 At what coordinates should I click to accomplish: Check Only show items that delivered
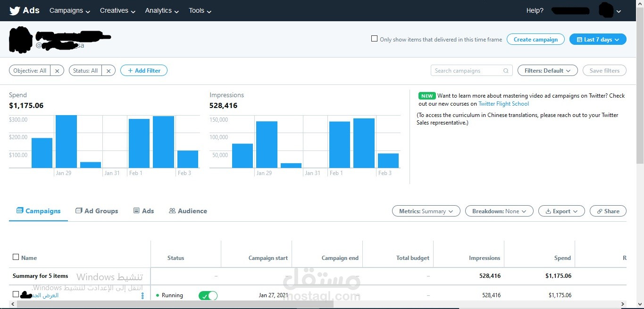(375, 39)
